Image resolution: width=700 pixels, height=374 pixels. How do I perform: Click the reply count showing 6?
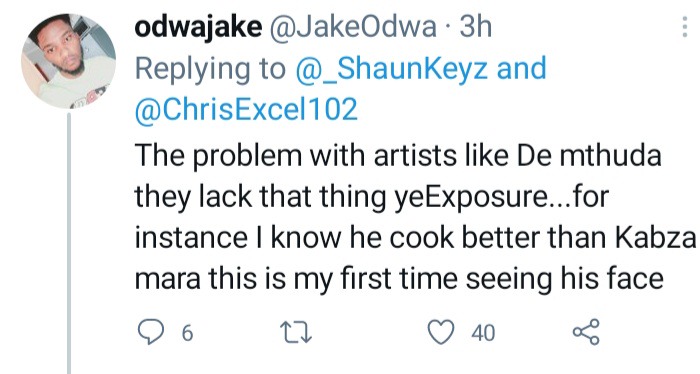point(188,333)
